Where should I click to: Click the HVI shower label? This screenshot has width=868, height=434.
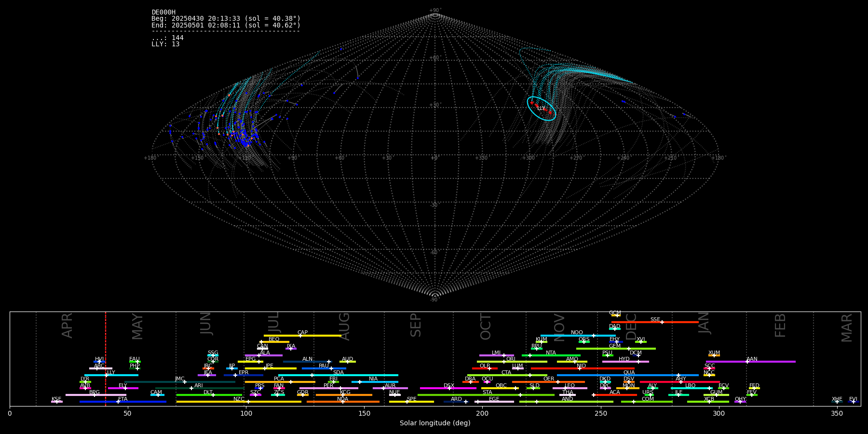point(99,359)
